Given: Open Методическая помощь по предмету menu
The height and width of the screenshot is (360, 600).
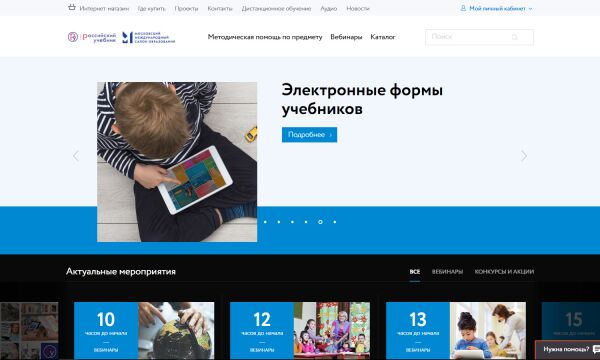Looking at the screenshot, I should [x=265, y=37].
